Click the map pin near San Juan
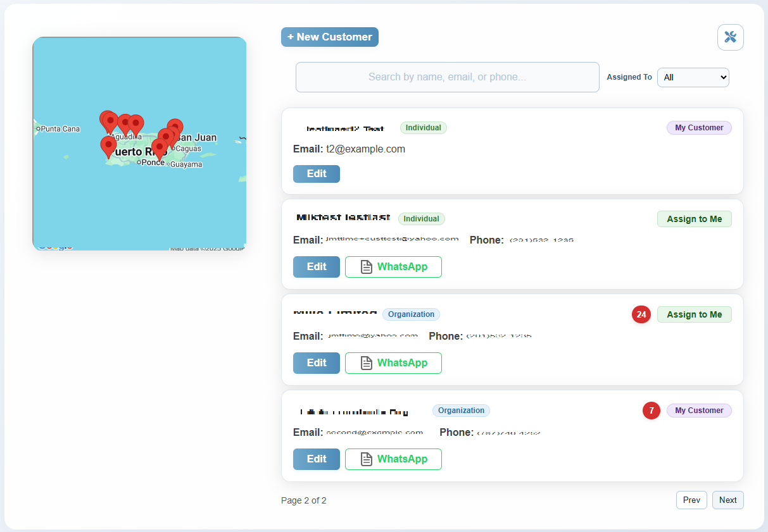 tap(174, 127)
